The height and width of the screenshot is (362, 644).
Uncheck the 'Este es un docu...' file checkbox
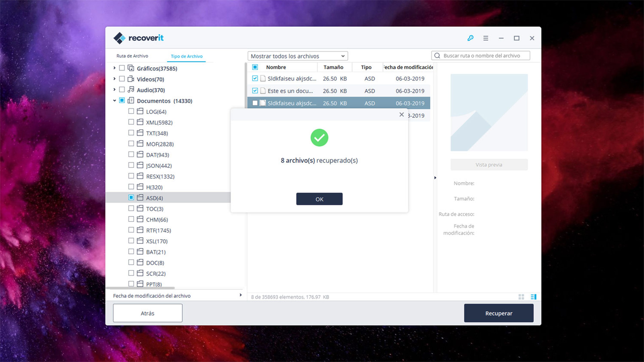255,91
